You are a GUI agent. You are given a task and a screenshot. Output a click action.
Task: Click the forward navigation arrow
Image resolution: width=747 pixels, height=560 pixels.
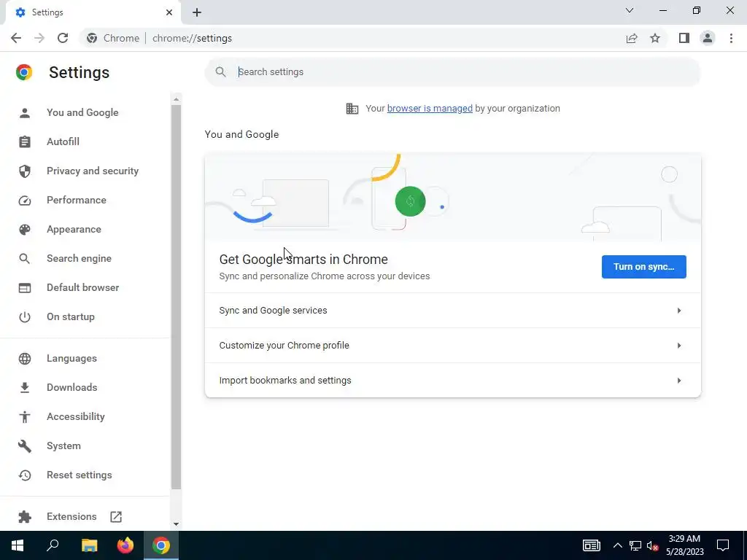39,38
